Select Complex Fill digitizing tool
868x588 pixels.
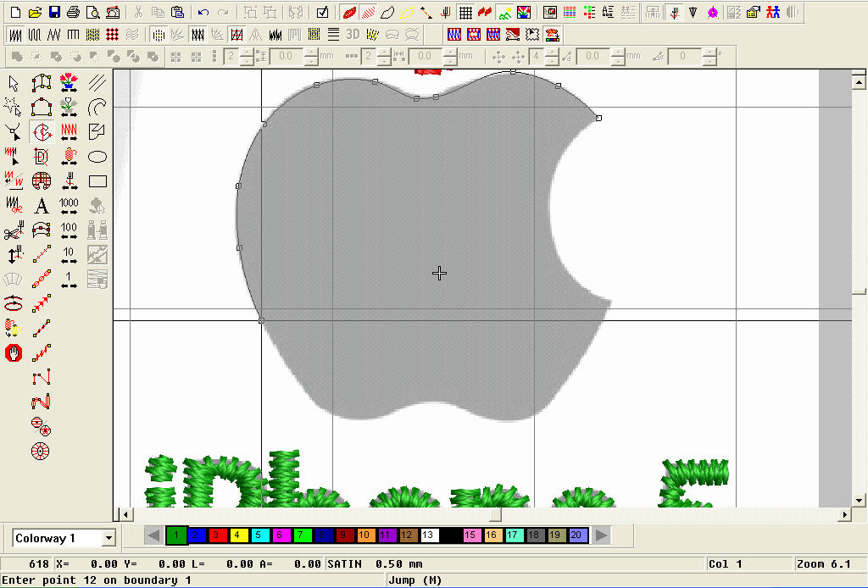pos(42,131)
